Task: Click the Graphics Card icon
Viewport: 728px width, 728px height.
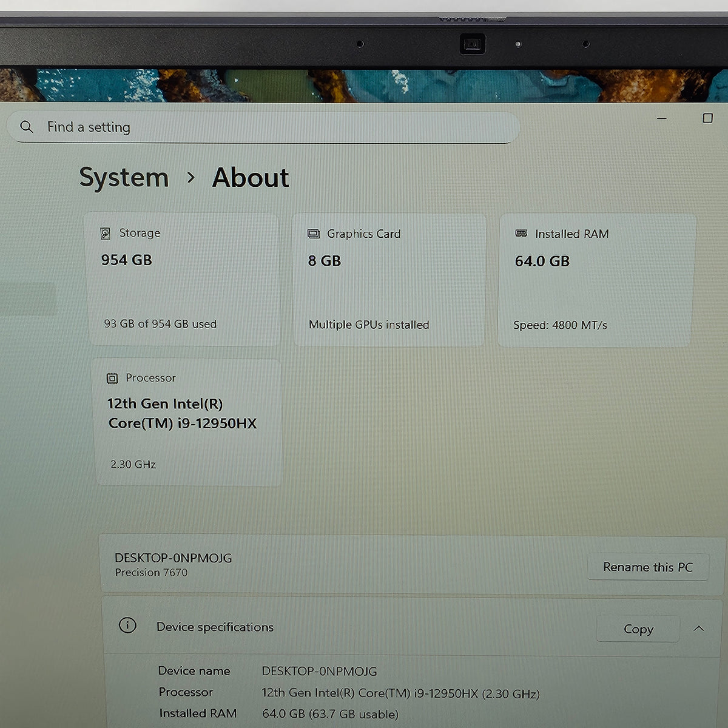Action: click(314, 234)
